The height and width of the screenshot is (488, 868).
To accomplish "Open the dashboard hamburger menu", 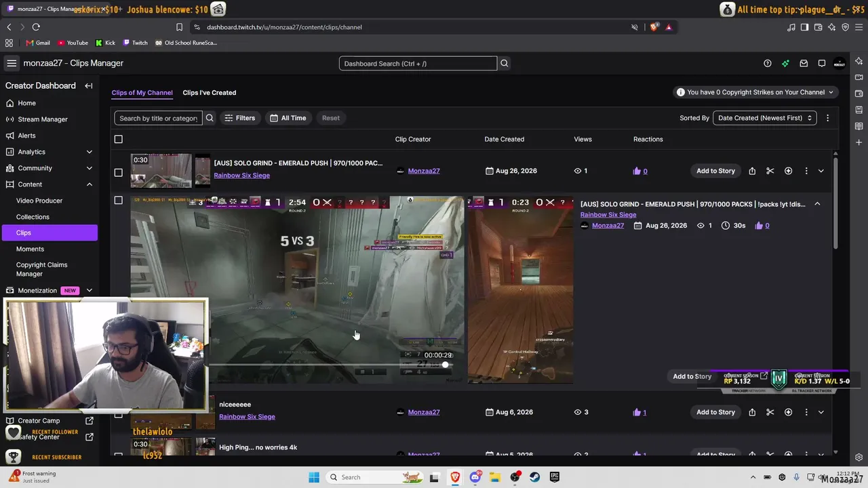I will pos(12,63).
